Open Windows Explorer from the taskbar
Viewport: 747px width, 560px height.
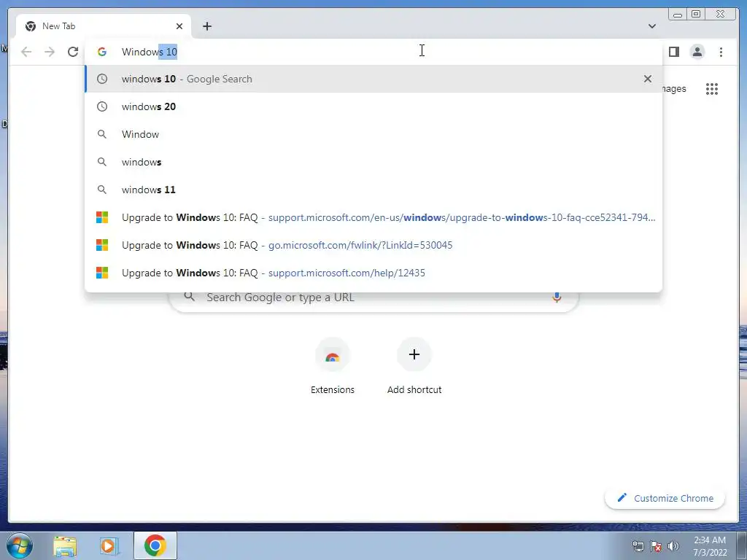click(x=65, y=545)
